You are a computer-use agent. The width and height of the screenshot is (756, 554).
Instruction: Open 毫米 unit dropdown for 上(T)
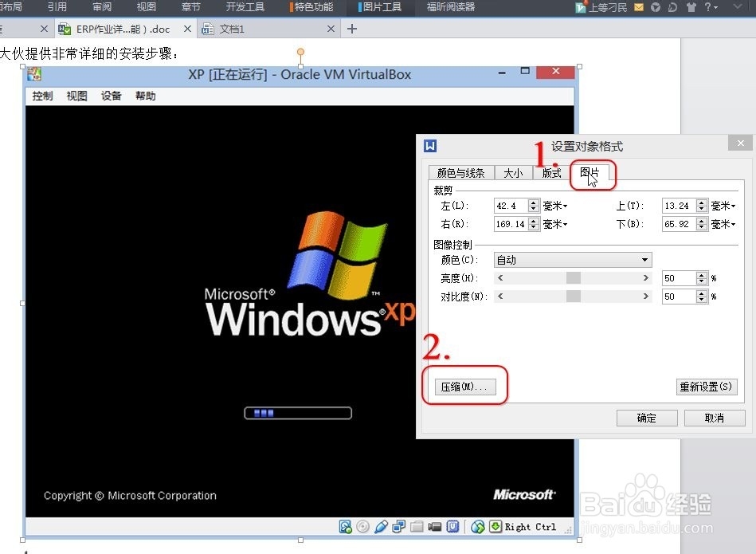(x=723, y=206)
